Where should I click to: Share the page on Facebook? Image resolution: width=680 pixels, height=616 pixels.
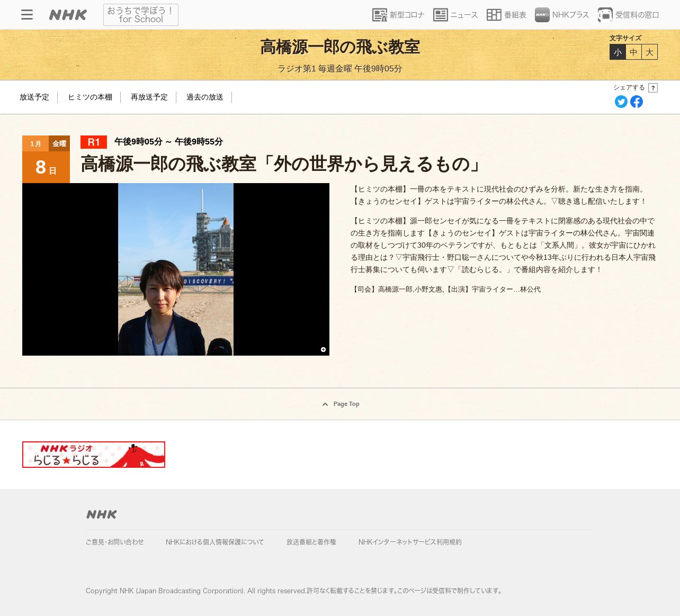pos(637,102)
